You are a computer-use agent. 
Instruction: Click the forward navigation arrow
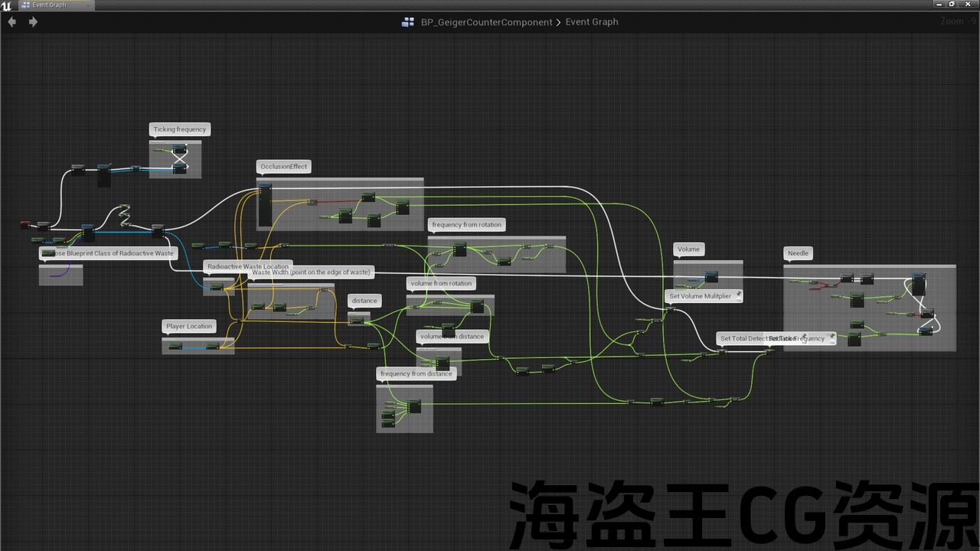click(33, 22)
